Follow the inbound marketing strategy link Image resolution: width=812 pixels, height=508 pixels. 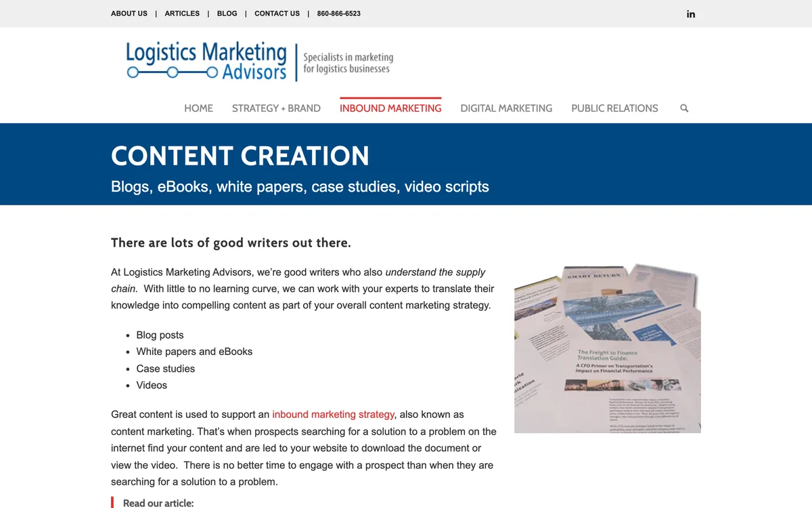(334, 415)
